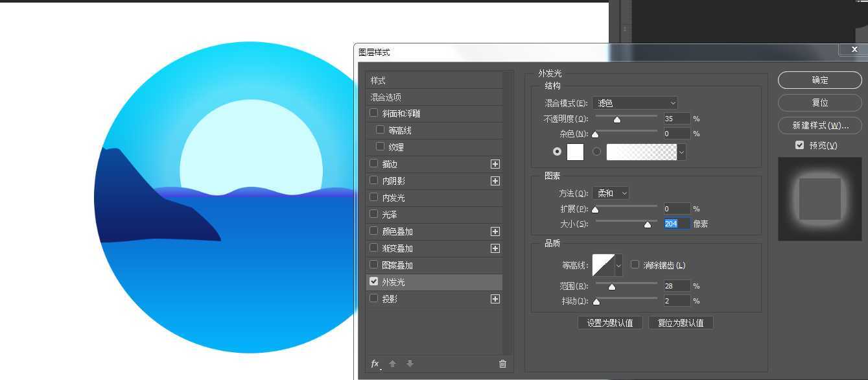
Task: Enable the 消除锯齿 checkbox
Action: (x=635, y=265)
